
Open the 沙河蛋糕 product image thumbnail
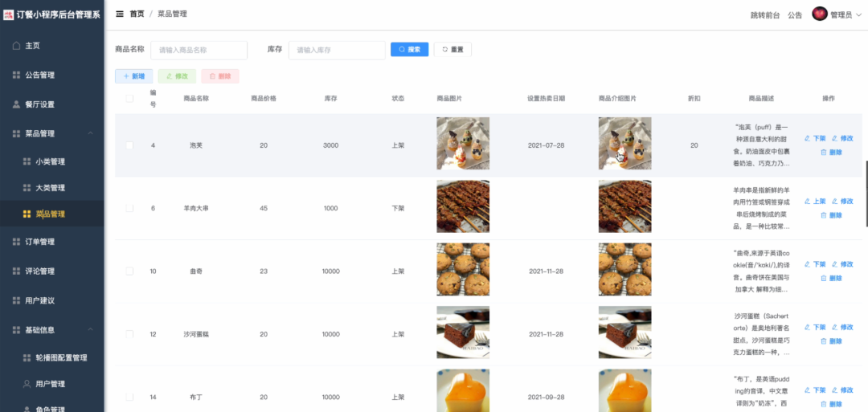[x=463, y=332]
